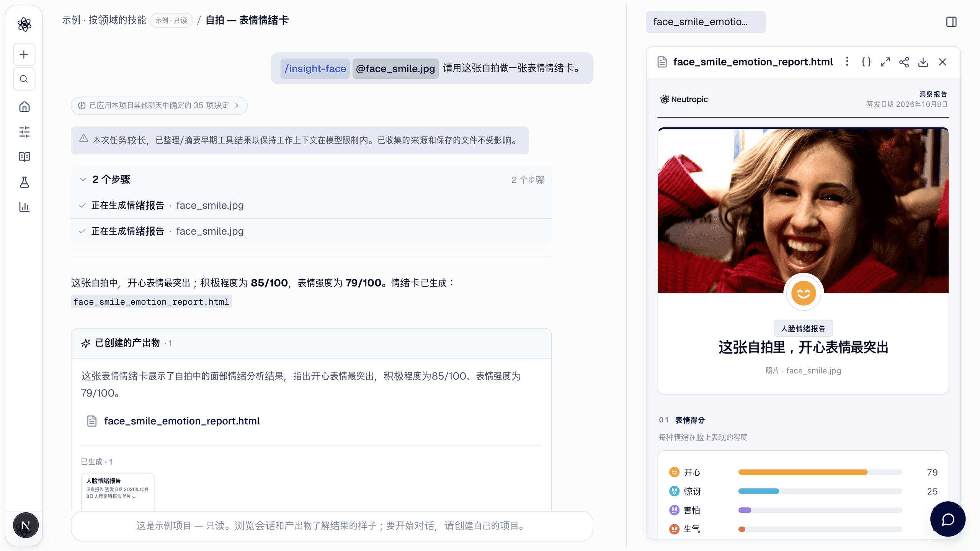
Task: Open search from the sidebar magnifier
Action: pos(24,79)
